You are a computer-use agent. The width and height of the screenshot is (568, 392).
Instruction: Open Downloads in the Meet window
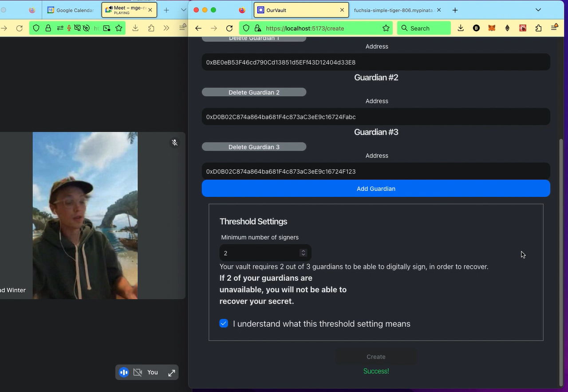pos(135,28)
